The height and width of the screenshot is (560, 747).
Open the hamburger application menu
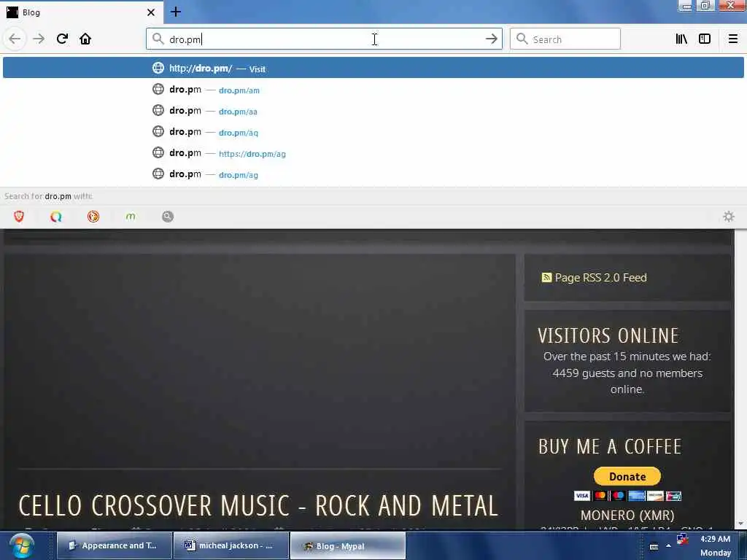[x=732, y=39]
